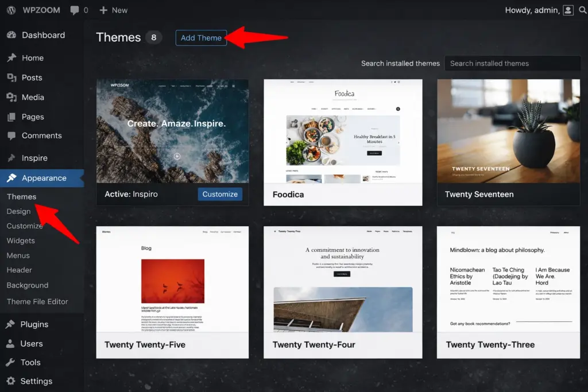Select the Twenty Twenty-Four theme thumbnail

[343, 279]
